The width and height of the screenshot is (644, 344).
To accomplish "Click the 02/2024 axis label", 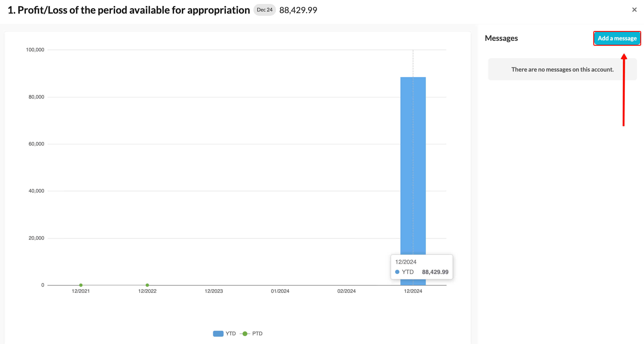I will pyautogui.click(x=346, y=291).
